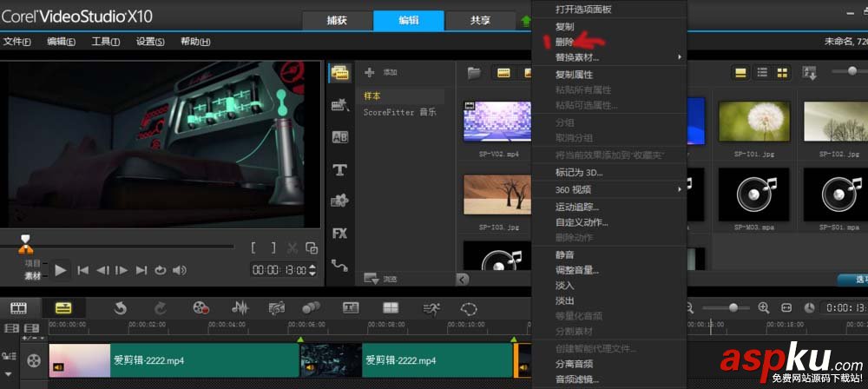The height and width of the screenshot is (389, 868).
Task: Click the fit project in timeline icon
Action: point(786,307)
